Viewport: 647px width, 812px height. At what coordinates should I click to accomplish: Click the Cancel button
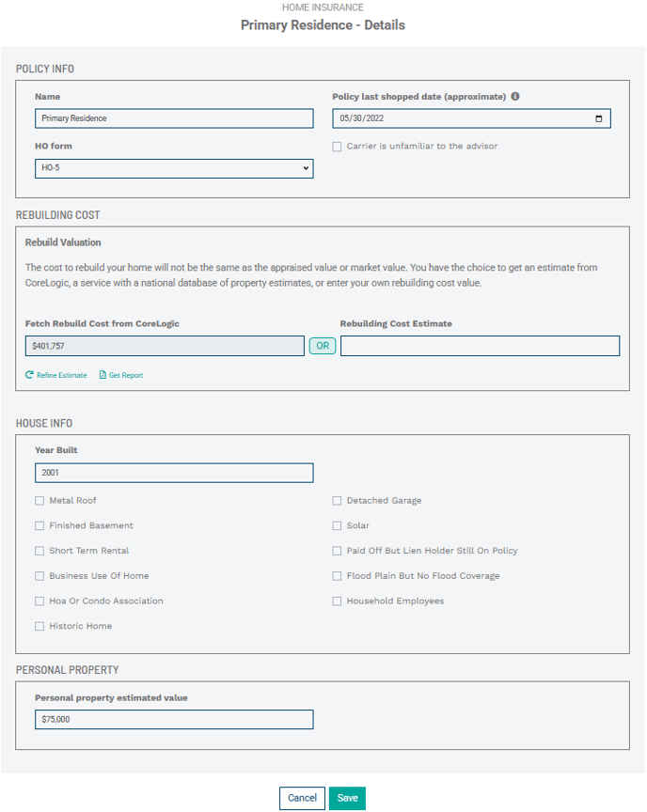(x=302, y=798)
